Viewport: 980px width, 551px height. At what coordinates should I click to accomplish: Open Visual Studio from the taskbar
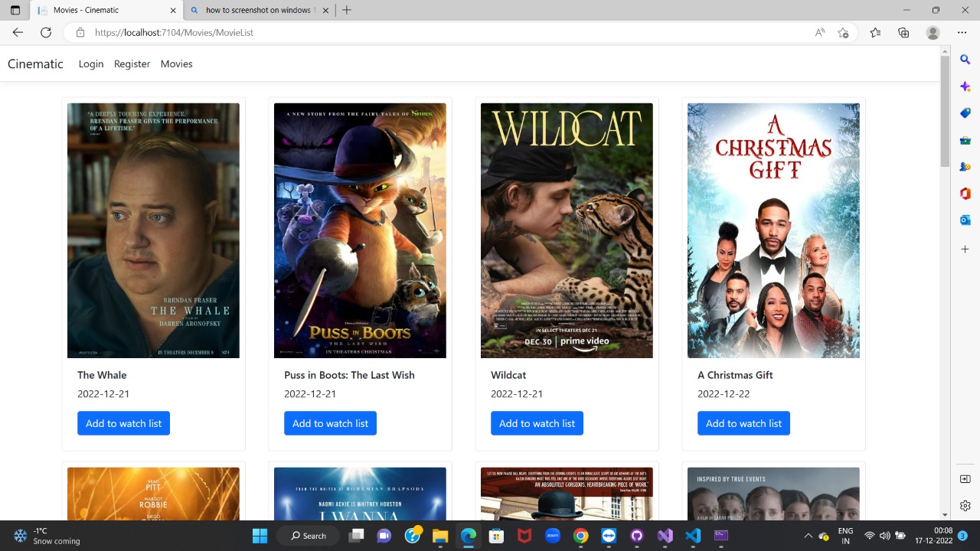(665, 536)
